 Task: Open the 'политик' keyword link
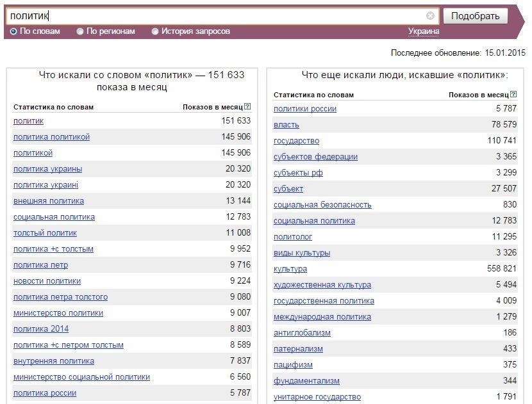tap(28, 121)
